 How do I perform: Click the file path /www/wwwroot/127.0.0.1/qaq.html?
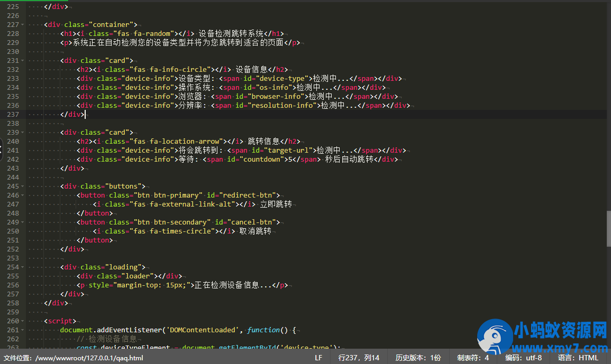pyautogui.click(x=89, y=358)
